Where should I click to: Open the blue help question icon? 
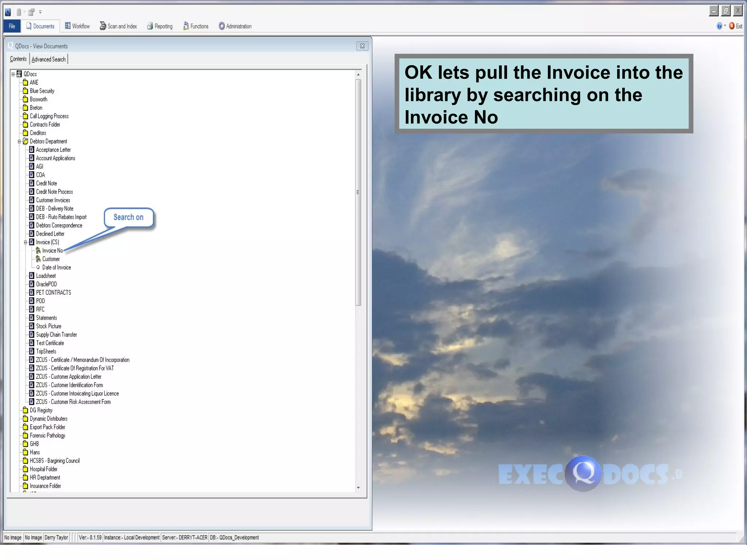coord(719,26)
